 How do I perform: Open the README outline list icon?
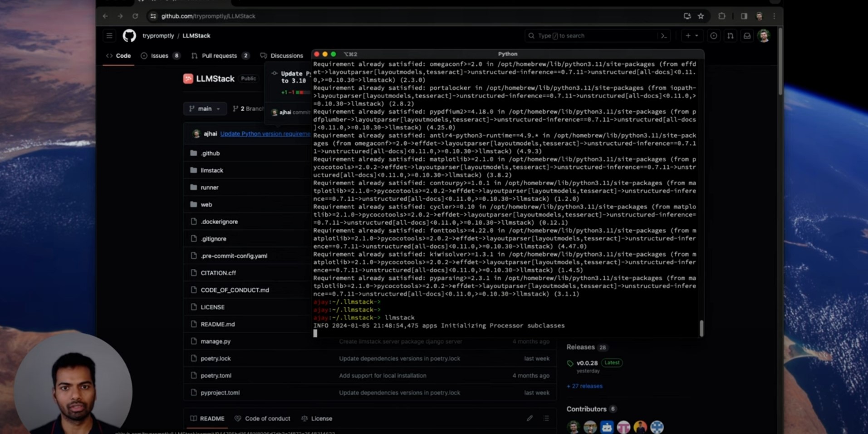click(x=546, y=418)
